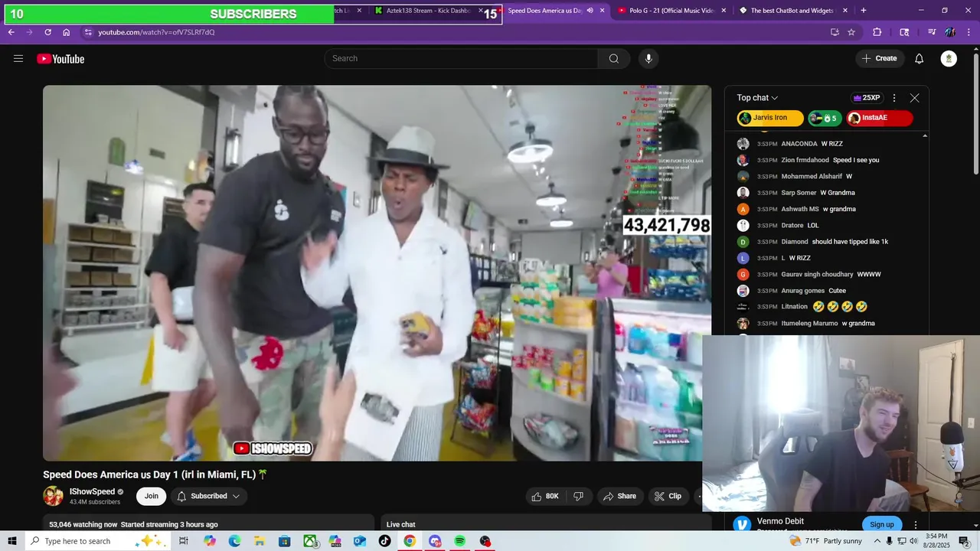Open Microsoft Edge from taskbar
The width and height of the screenshot is (980, 551).
234,541
